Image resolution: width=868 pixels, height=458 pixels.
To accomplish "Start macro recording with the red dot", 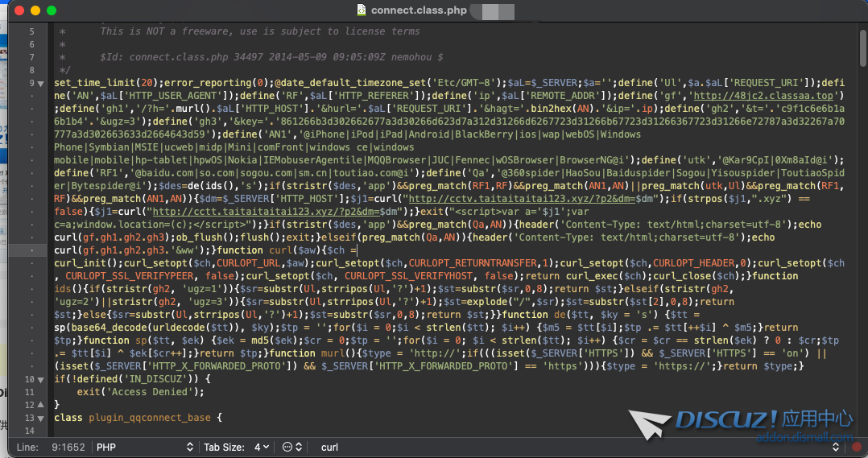I will 857,447.
